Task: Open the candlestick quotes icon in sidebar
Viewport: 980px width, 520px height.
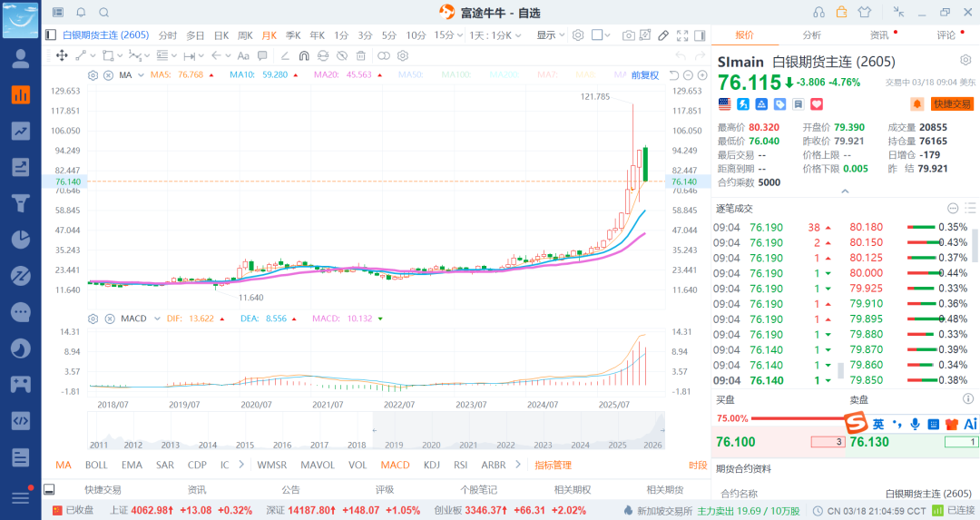Action: (21, 95)
